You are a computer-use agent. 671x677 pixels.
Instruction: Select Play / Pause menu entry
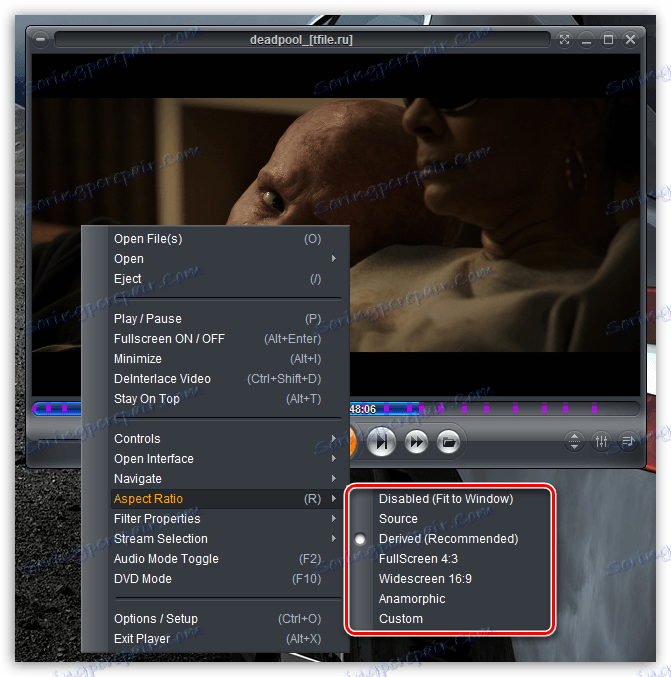(x=225, y=319)
